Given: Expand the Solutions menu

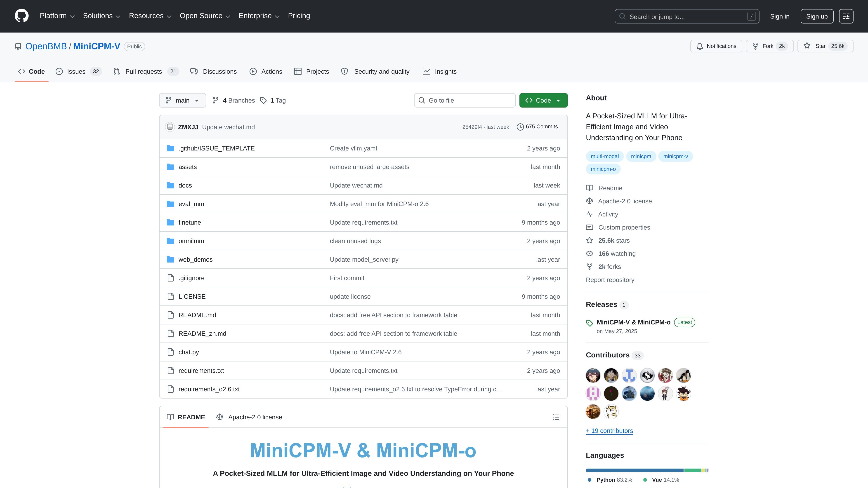Looking at the screenshot, I should pos(102,16).
